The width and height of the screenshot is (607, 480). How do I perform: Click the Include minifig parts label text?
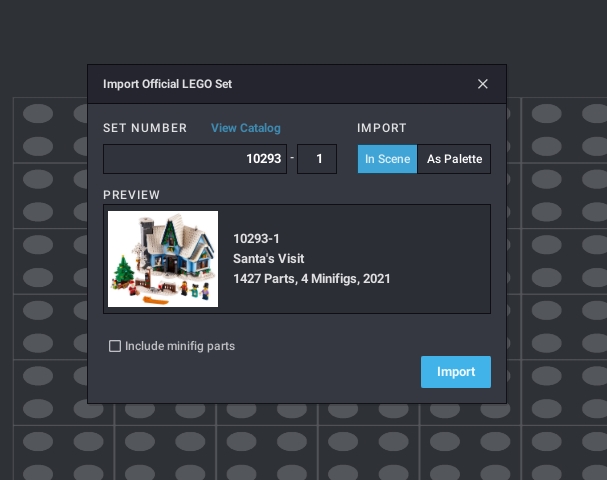click(x=180, y=346)
